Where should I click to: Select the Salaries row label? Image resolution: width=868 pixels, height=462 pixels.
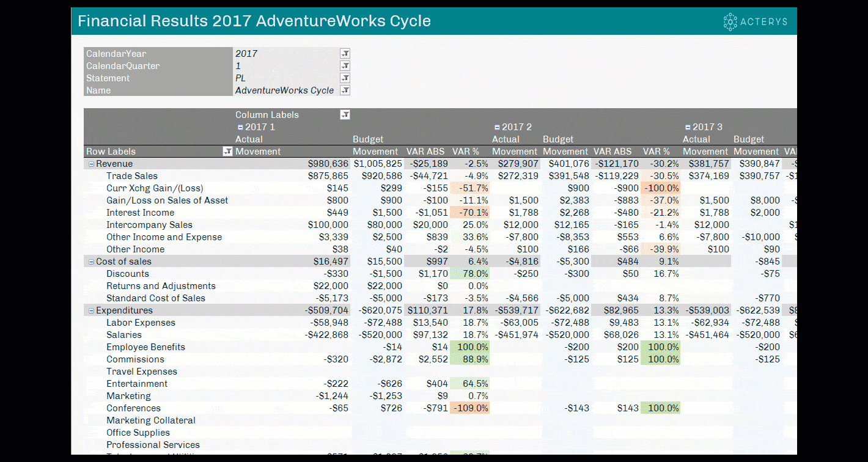tap(124, 335)
